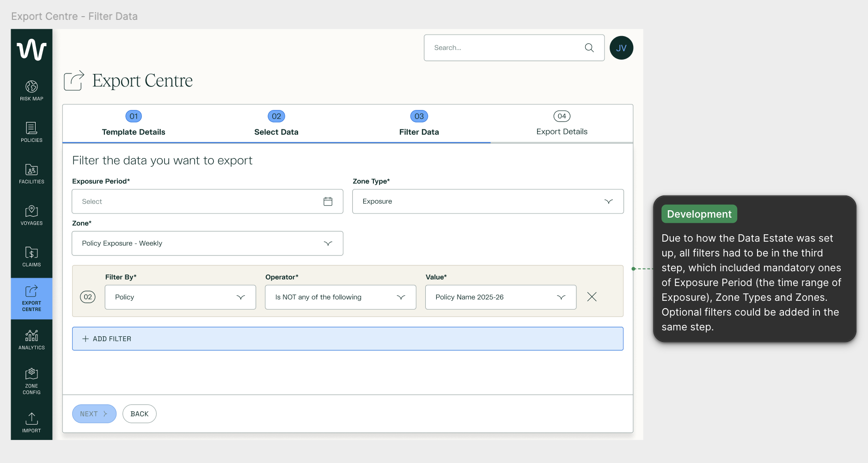The width and height of the screenshot is (868, 463).
Task: Select the 03 Filter Data step
Action: point(419,123)
